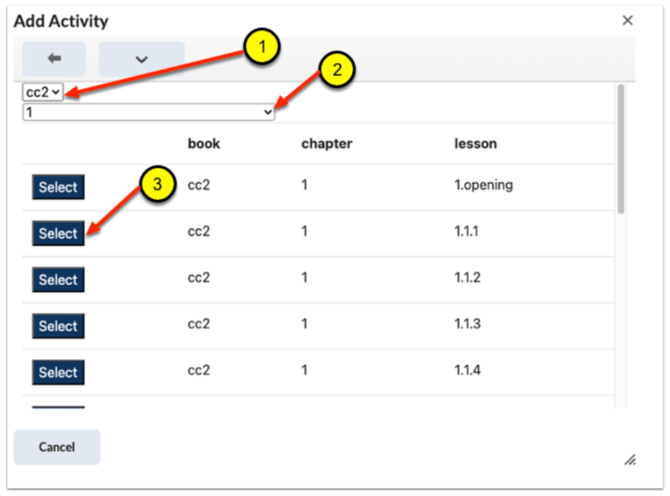Select lesson 1.1.1
670x496 pixels.
click(58, 233)
